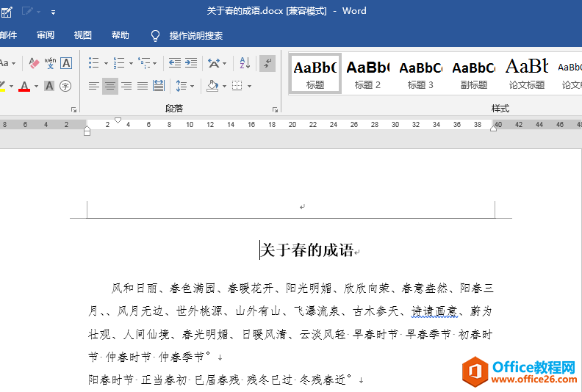582x392 pixels.
Task: Open the line spacing dropdown
Action: coord(193,87)
